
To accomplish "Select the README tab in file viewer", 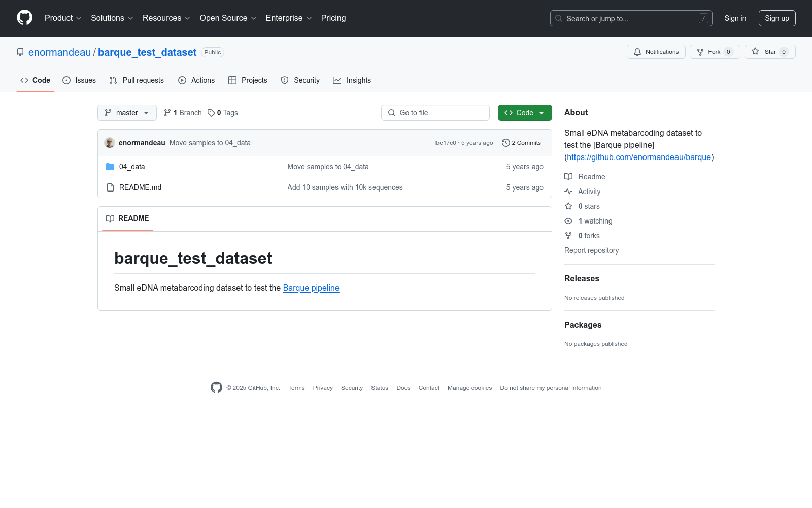I will [x=127, y=218].
